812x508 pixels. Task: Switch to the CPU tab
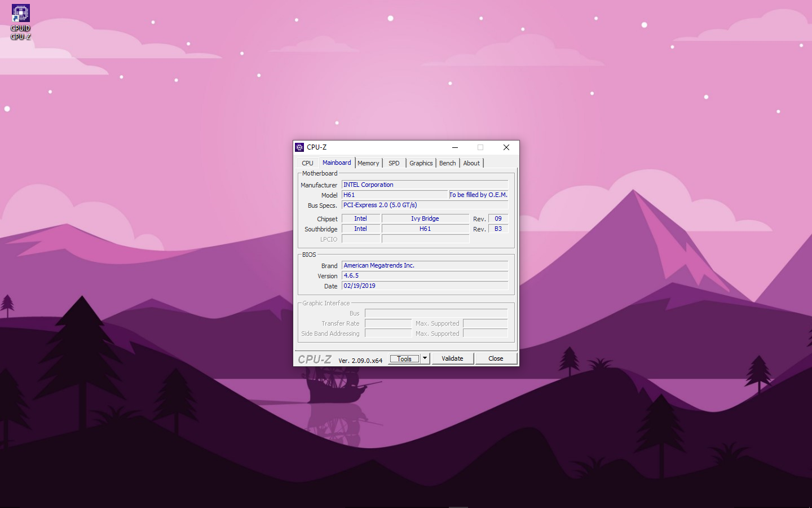pyautogui.click(x=307, y=163)
